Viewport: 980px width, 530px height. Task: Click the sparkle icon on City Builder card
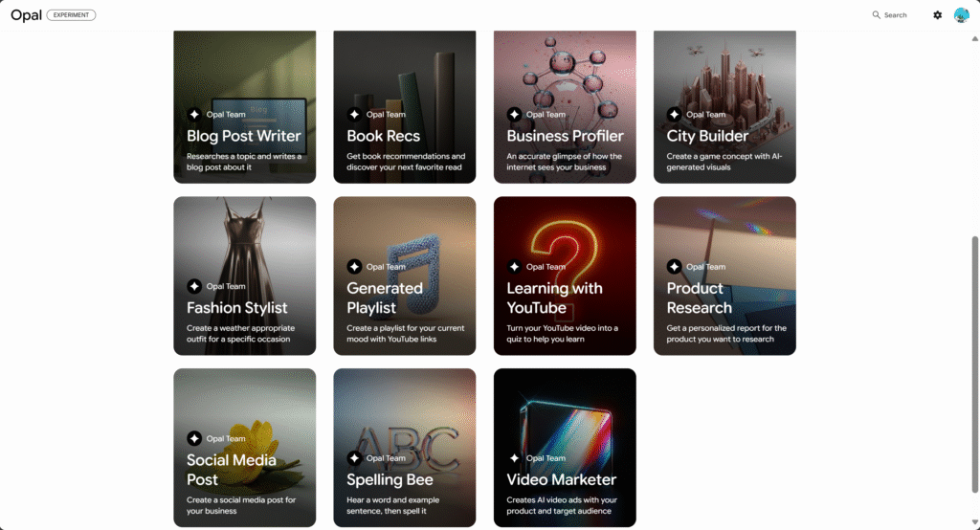[x=674, y=115]
